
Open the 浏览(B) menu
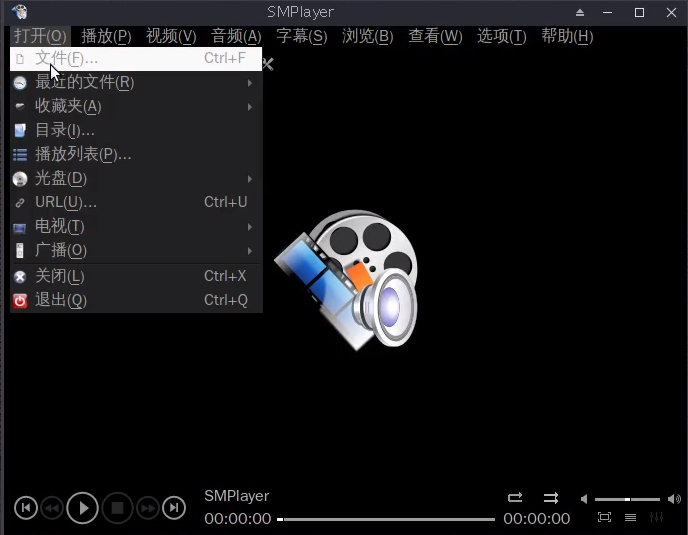368,36
